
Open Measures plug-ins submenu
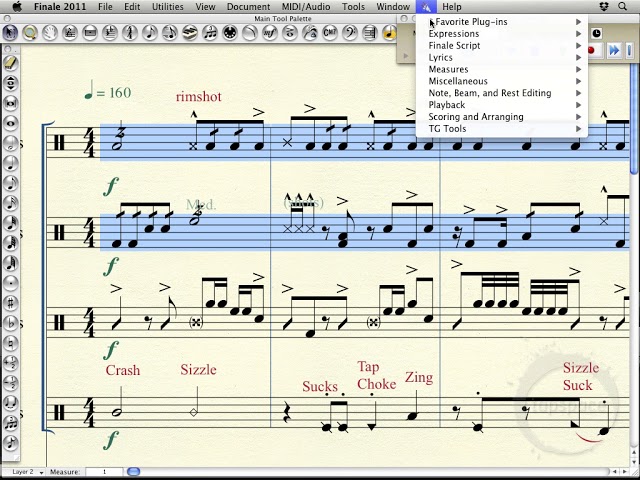click(502, 69)
